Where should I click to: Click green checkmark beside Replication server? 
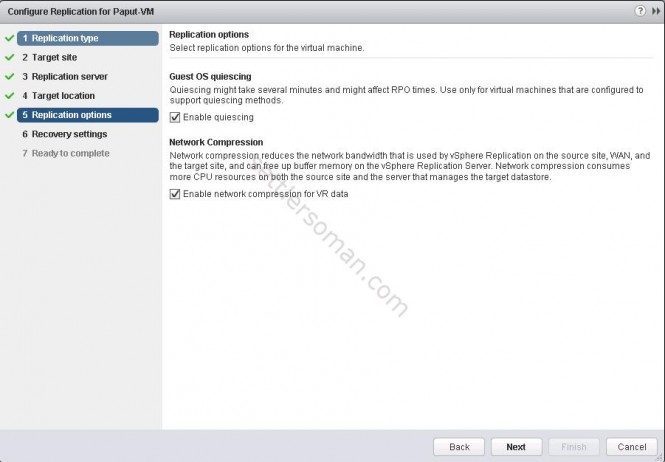(x=9, y=76)
